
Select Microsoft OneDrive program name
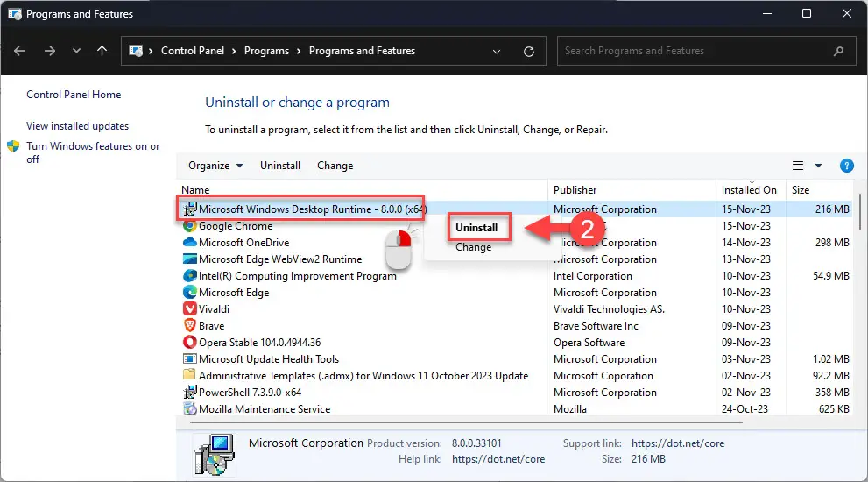coord(244,243)
